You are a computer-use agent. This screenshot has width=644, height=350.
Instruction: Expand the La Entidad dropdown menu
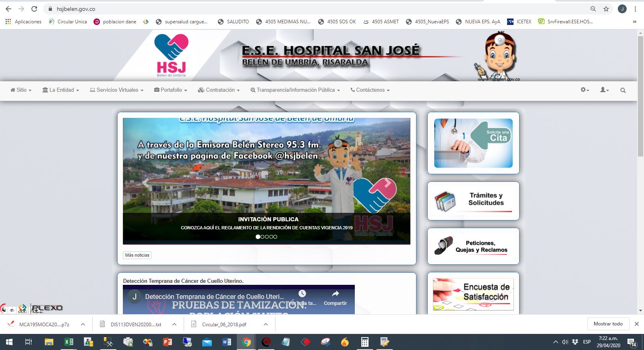pos(60,90)
